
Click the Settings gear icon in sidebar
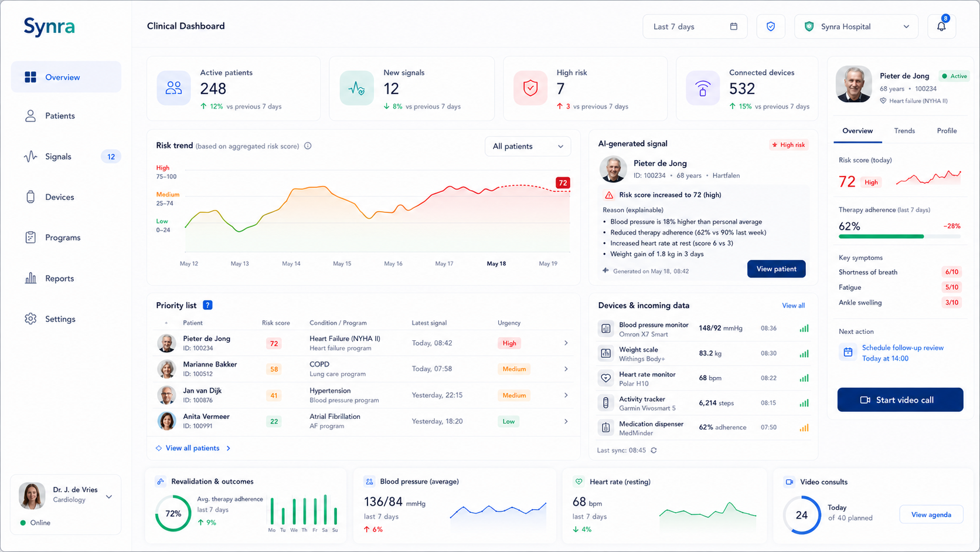click(x=30, y=319)
